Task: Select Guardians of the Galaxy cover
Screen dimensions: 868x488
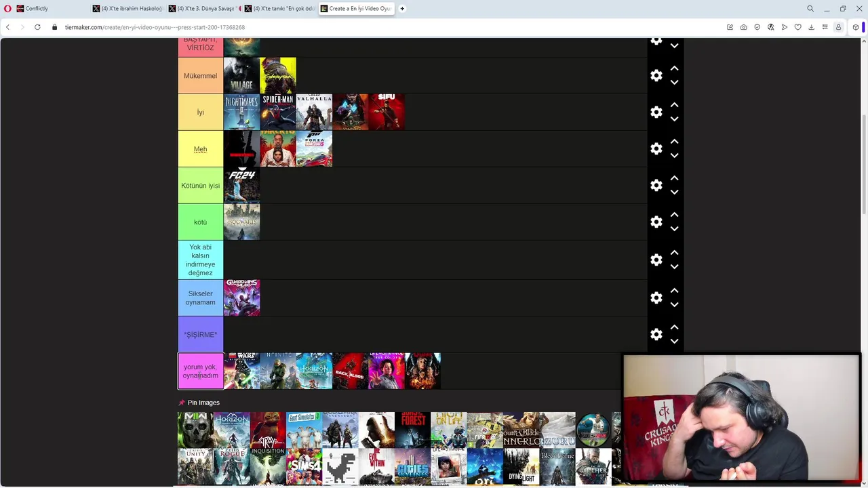Action: point(241,298)
